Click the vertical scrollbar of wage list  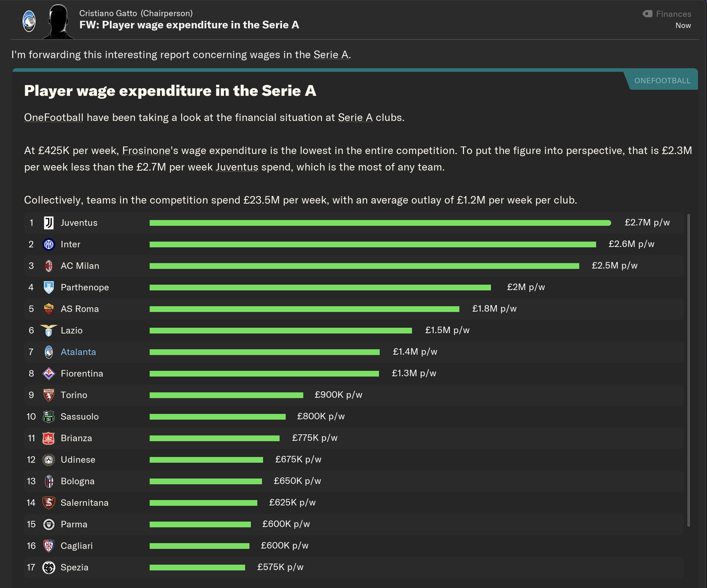point(688,370)
